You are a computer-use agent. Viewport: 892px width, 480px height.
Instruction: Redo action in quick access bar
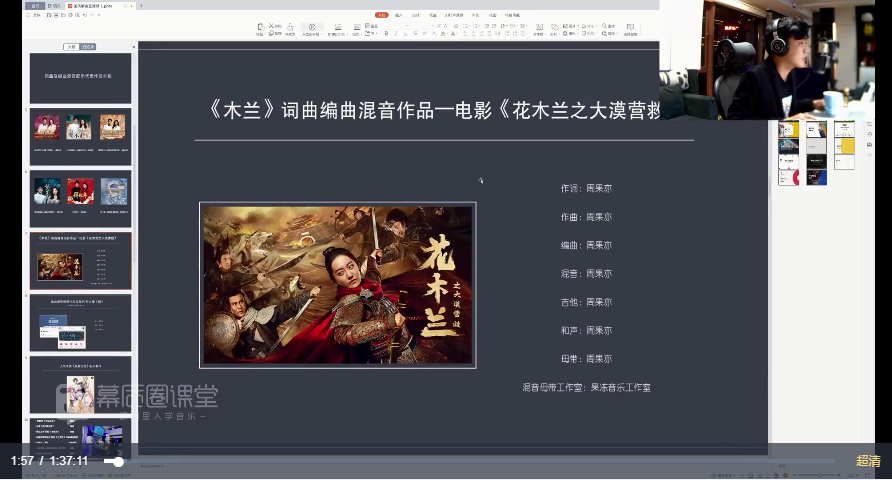tap(92, 15)
